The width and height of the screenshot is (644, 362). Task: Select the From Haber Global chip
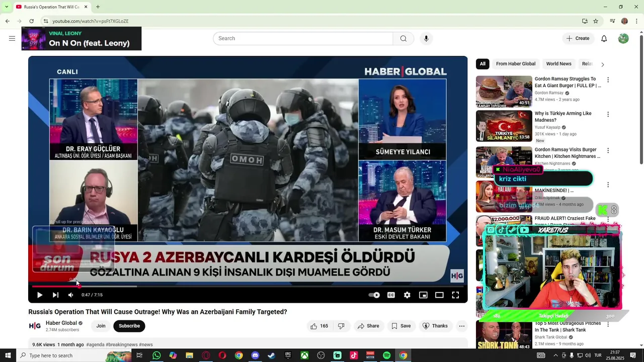pyautogui.click(x=516, y=64)
